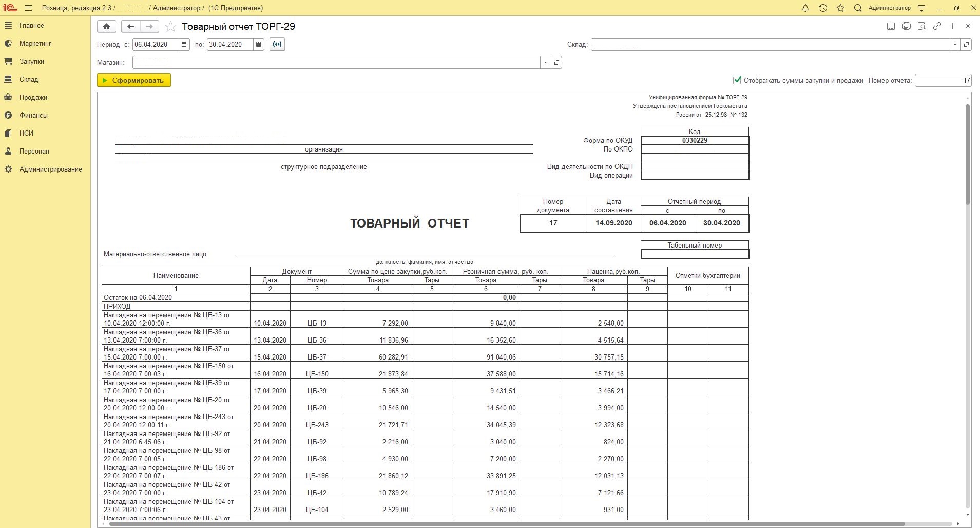
Task: Close the Товарный отчет ТОРГ-29 form
Action: 968,26
